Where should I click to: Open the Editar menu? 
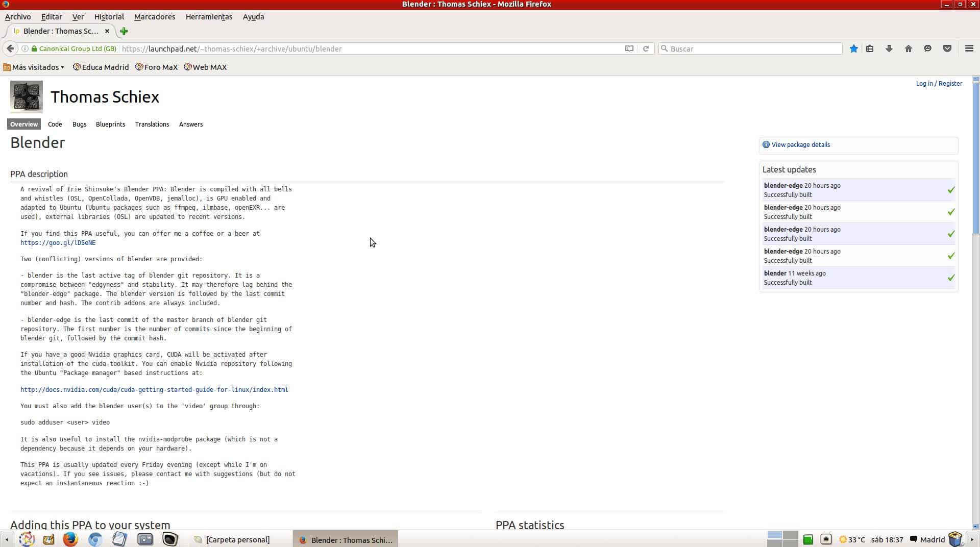(52, 17)
